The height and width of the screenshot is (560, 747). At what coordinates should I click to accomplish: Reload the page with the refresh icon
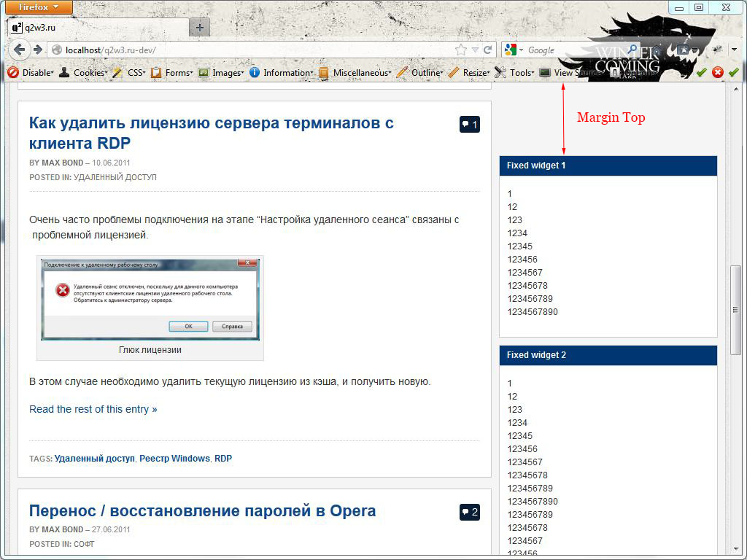coord(487,50)
